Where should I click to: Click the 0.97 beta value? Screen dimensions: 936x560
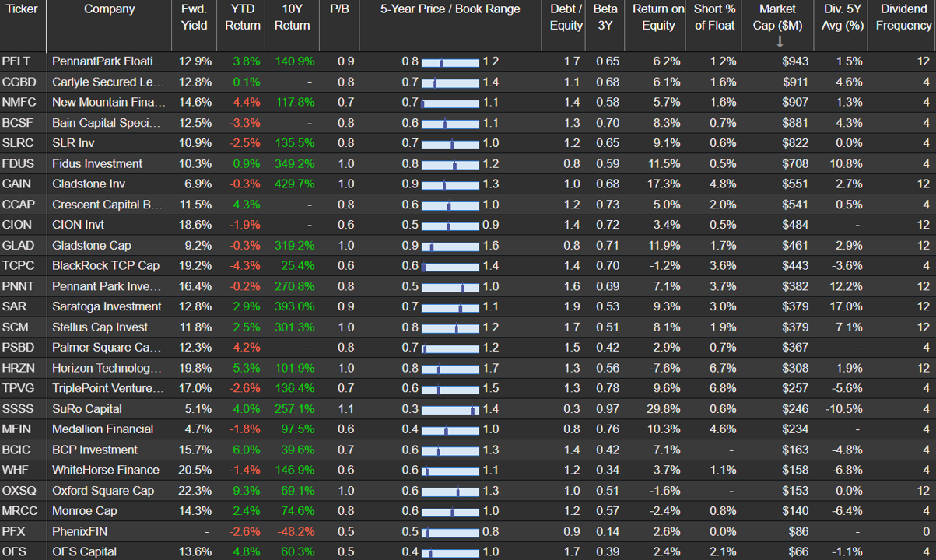[607, 408]
